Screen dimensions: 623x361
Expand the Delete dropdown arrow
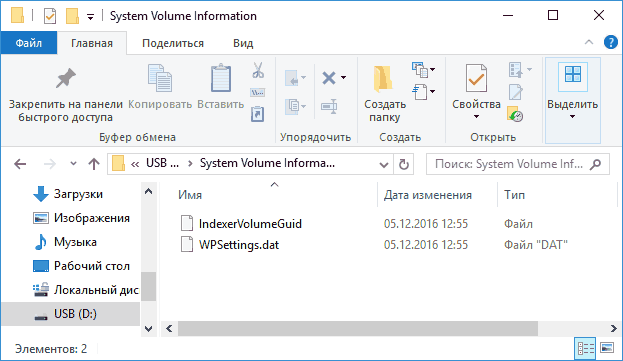[x=343, y=77]
